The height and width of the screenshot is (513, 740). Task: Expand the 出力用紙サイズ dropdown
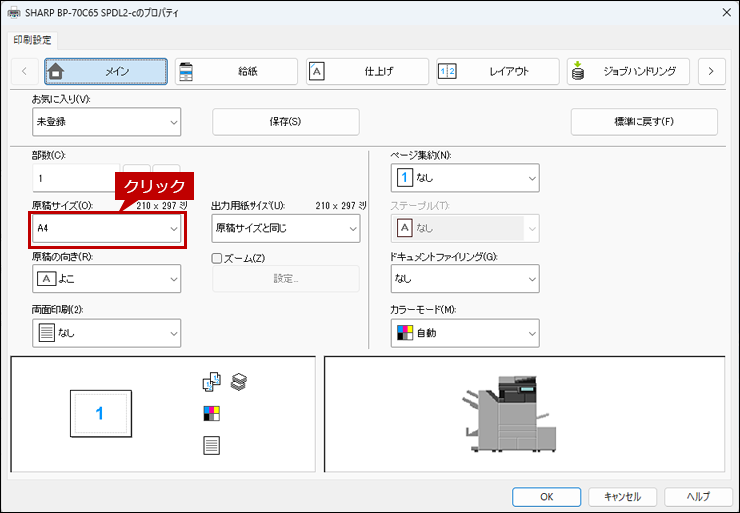pos(285,228)
